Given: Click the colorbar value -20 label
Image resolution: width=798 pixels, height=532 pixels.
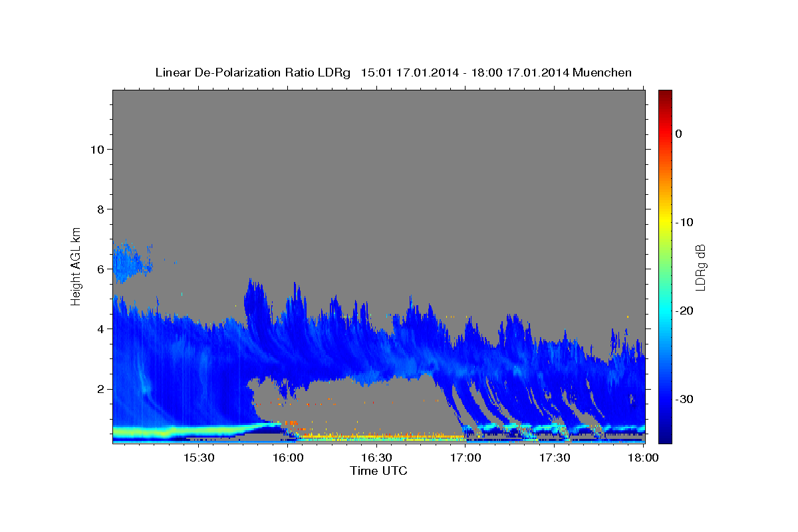Looking at the screenshot, I should pyautogui.click(x=684, y=311).
